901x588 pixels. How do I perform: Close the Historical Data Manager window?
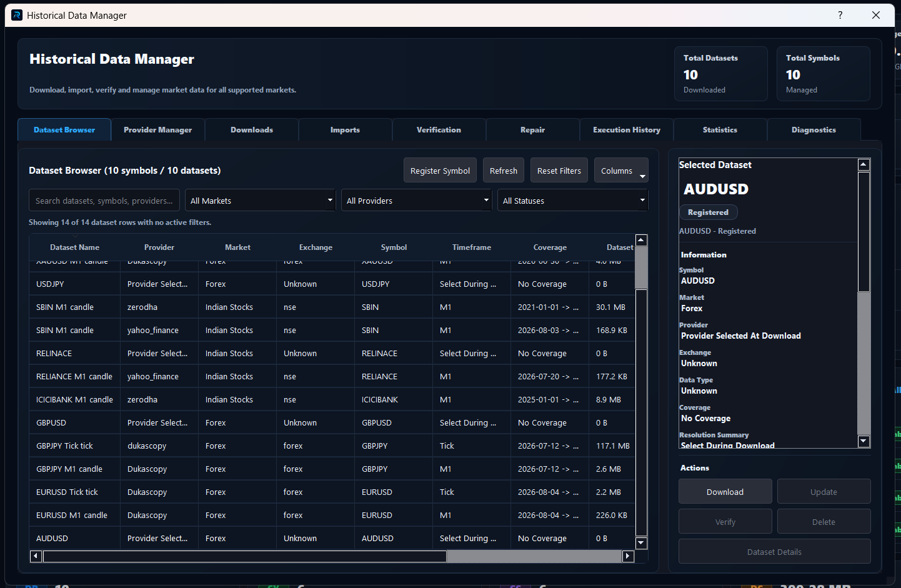876,15
